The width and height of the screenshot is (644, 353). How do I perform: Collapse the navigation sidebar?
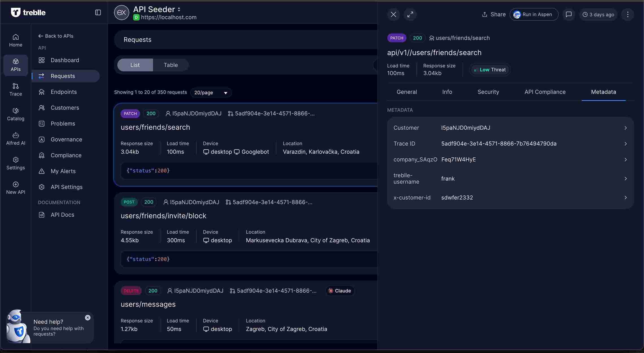98,12
